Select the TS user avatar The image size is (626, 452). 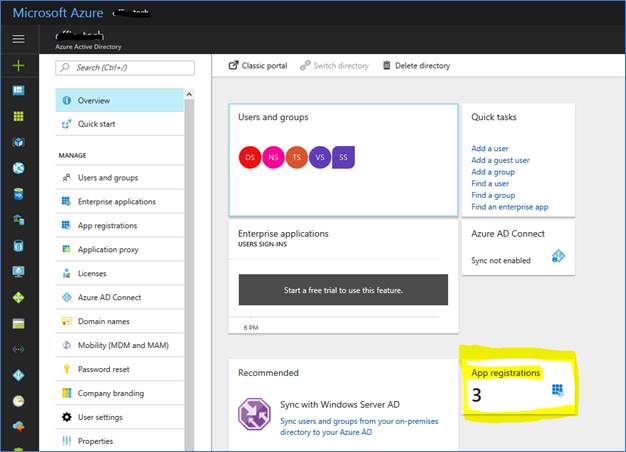click(297, 157)
